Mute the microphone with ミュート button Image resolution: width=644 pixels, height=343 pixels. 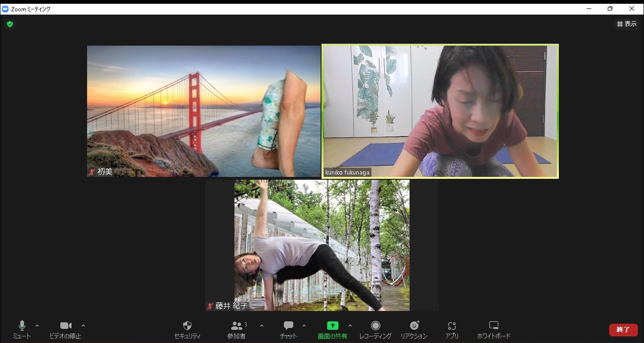(22, 330)
